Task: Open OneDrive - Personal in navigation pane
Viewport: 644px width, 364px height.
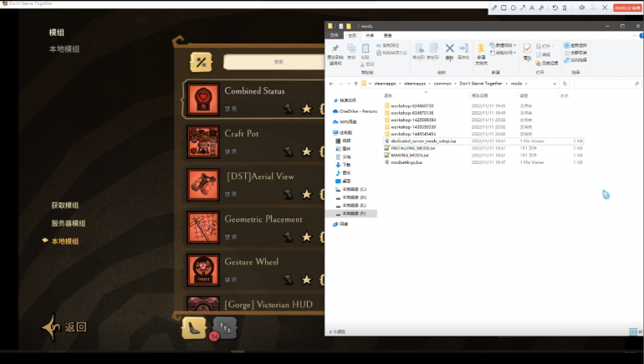Action: click(355, 111)
